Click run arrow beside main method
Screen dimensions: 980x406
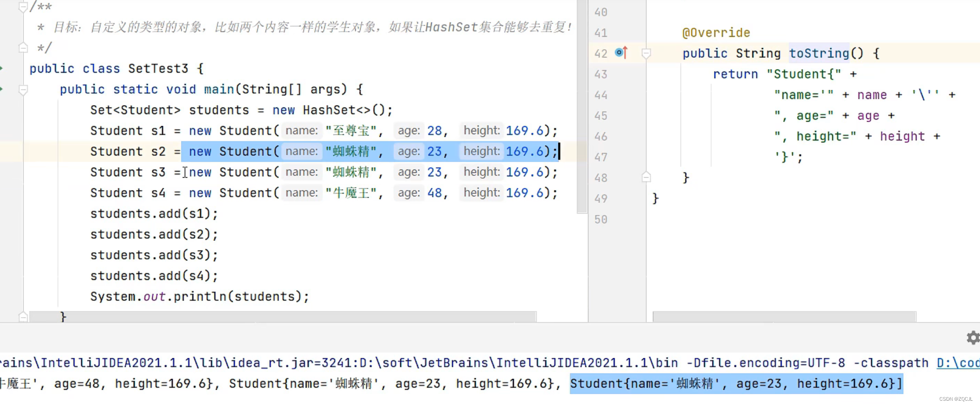point(1,89)
